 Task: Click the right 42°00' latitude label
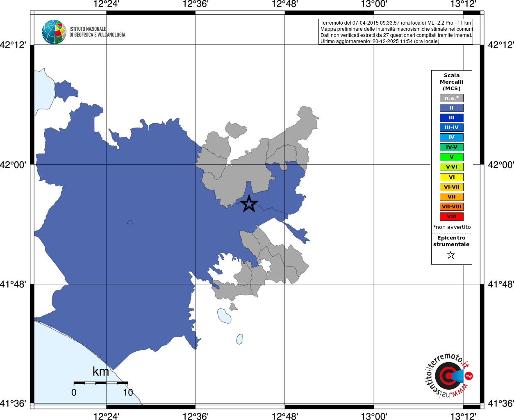coord(500,165)
